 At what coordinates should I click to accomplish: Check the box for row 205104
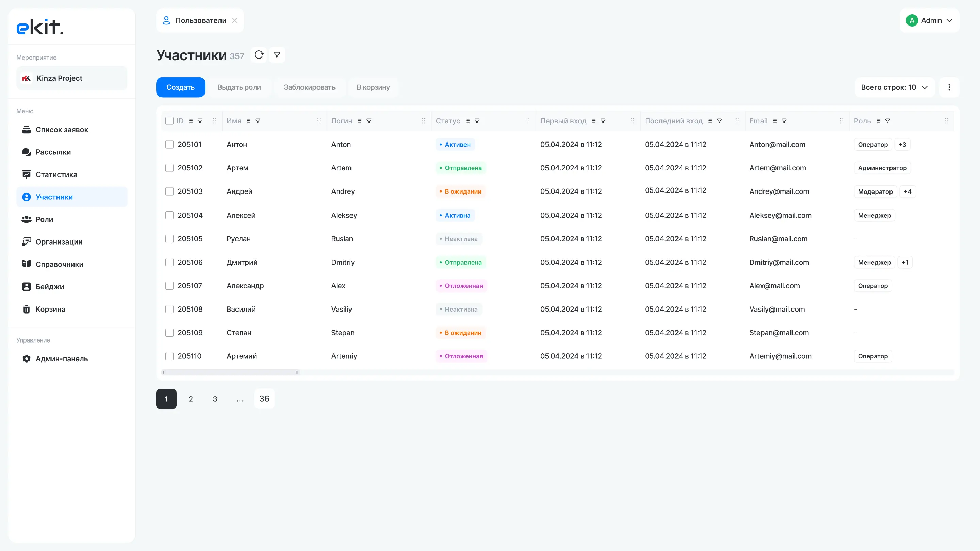coord(169,216)
